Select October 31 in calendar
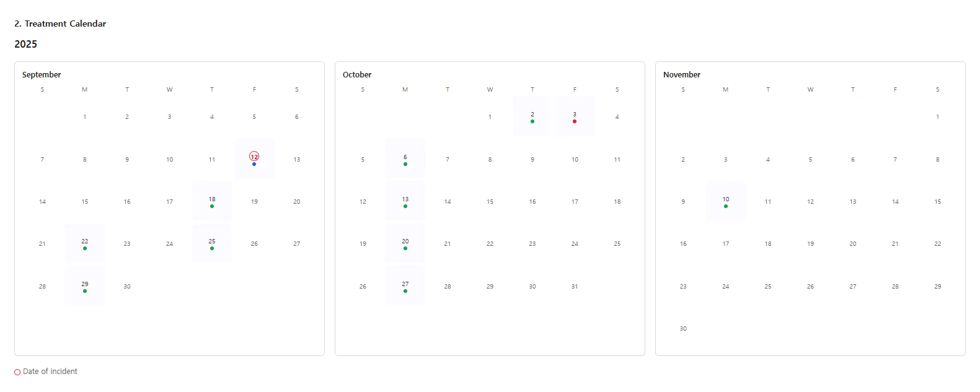This screenshot has height=392, width=980. pyautogui.click(x=575, y=286)
